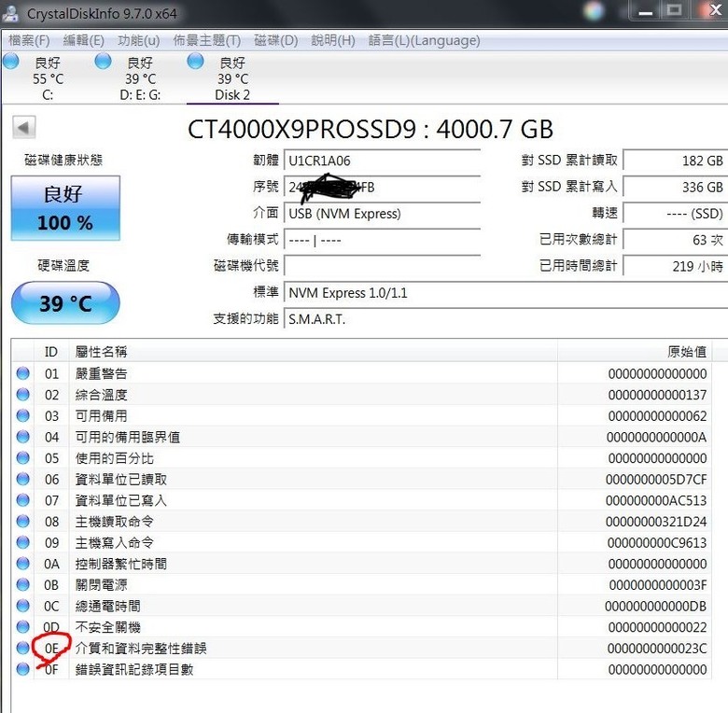Click status orb of row 01 嚴重警告
Image resolution: width=728 pixels, height=713 pixels.
(x=22, y=373)
